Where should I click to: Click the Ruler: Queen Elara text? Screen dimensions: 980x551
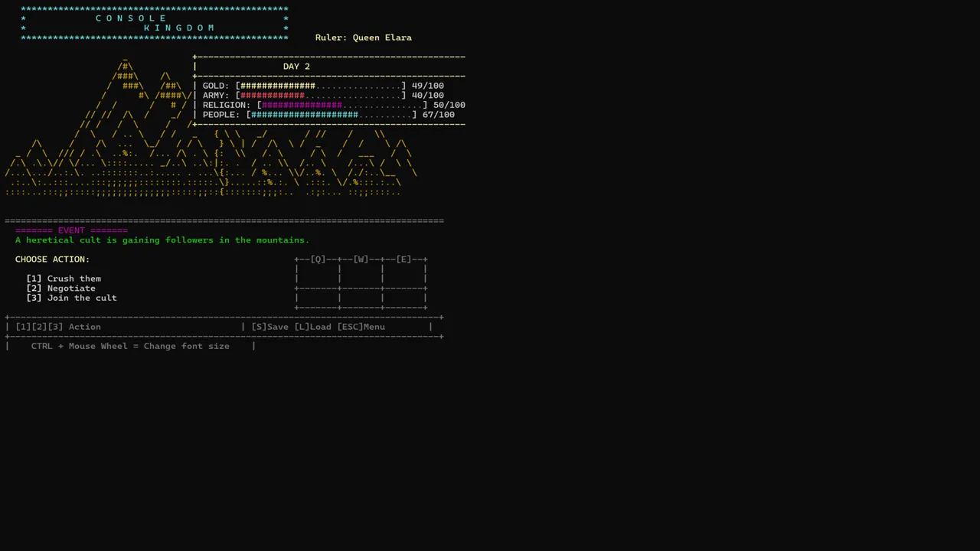point(364,37)
